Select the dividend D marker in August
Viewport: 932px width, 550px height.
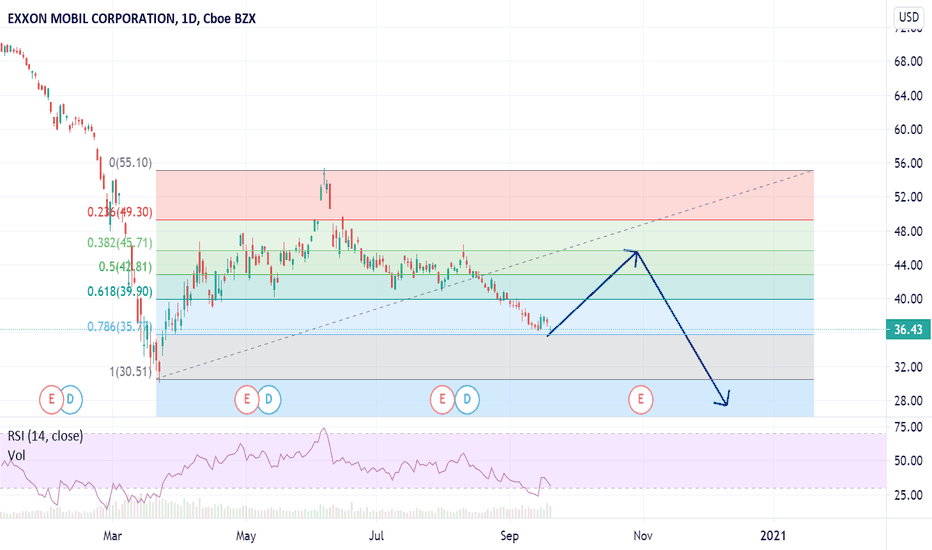click(467, 399)
